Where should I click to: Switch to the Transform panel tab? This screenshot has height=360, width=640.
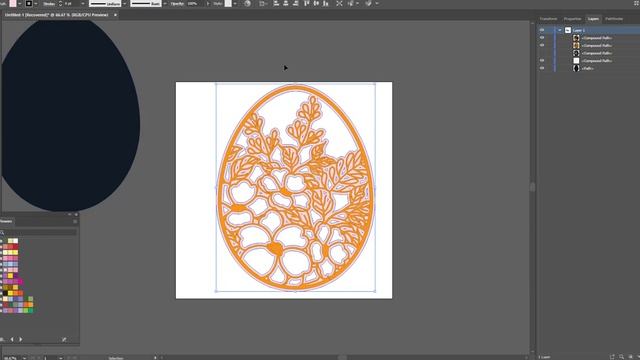pyautogui.click(x=548, y=19)
